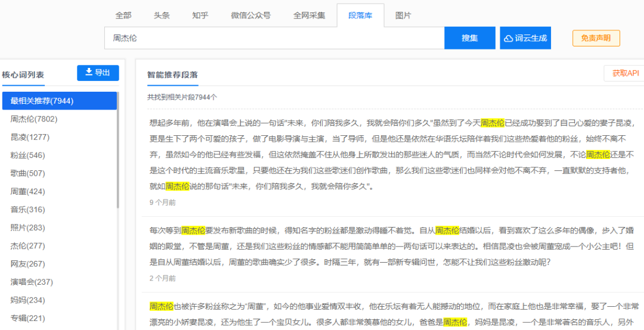The height and width of the screenshot is (330, 644).
Task: Open the 免责声明 disclaimer button
Action: click(x=596, y=38)
